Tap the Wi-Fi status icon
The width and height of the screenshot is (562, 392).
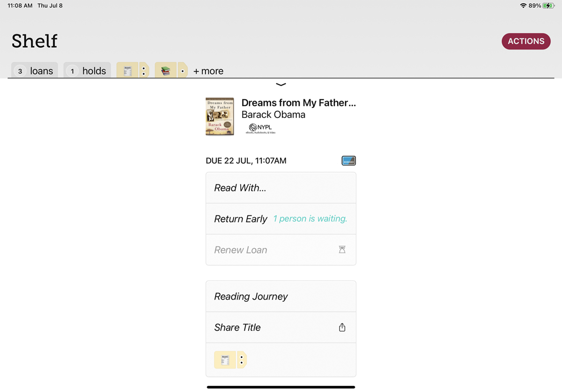click(523, 6)
